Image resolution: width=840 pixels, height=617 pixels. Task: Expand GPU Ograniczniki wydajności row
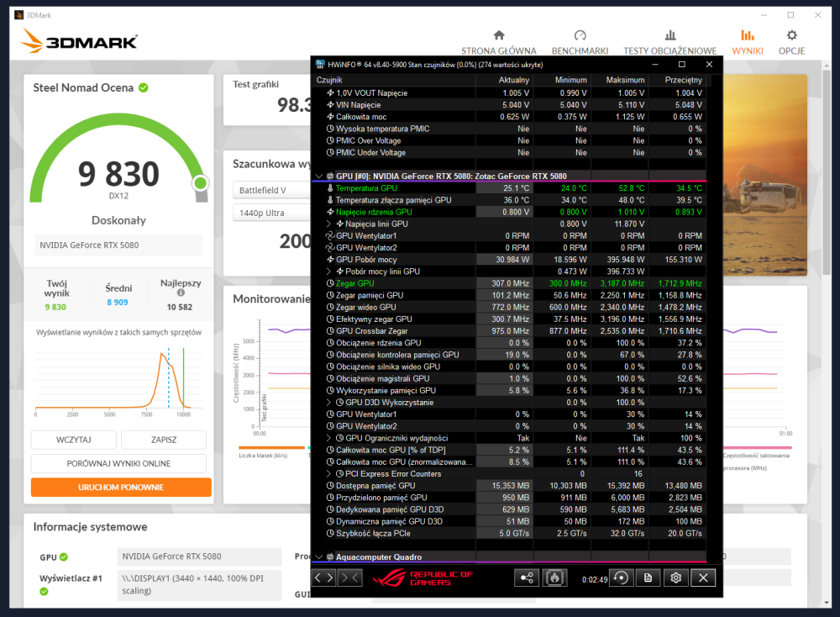[329, 439]
